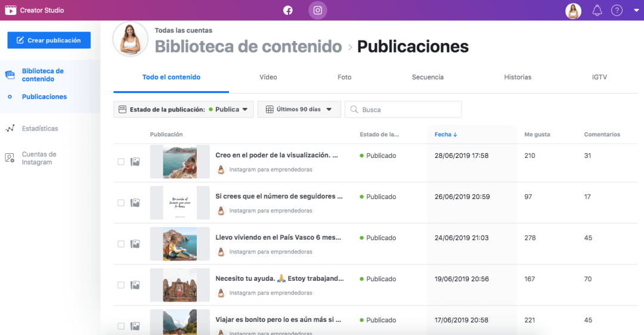Click photo type icon of Necesito tu ayuda row
The width and height of the screenshot is (644, 335).
[x=135, y=285]
